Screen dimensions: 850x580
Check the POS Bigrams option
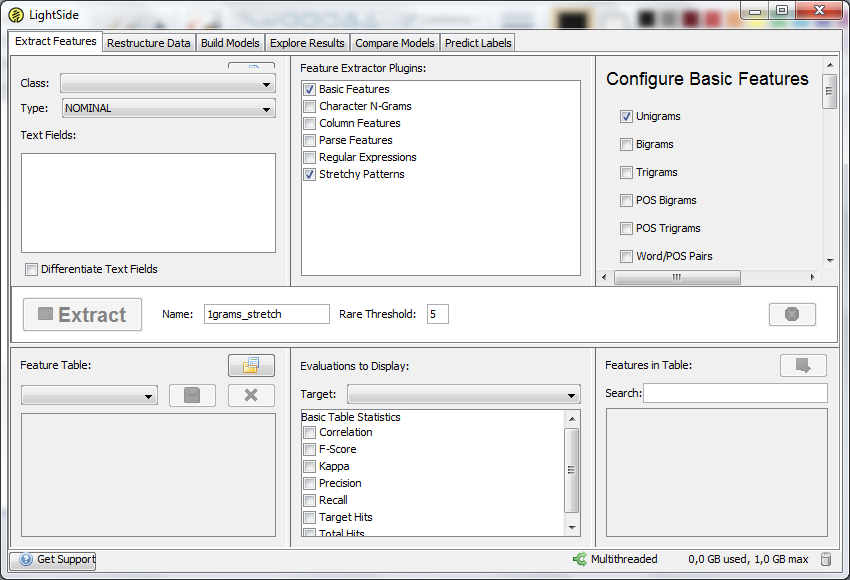click(x=626, y=201)
